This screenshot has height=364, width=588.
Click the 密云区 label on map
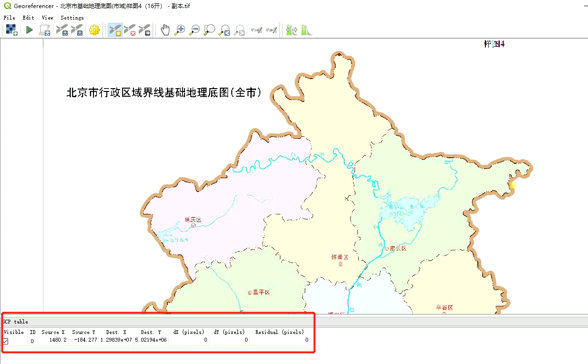[x=398, y=249]
